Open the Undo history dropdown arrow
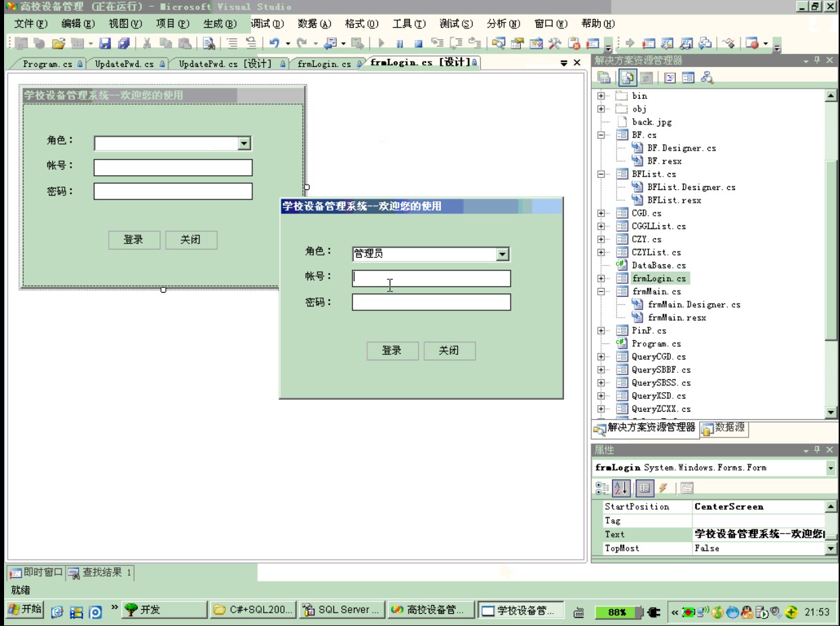 click(x=288, y=45)
